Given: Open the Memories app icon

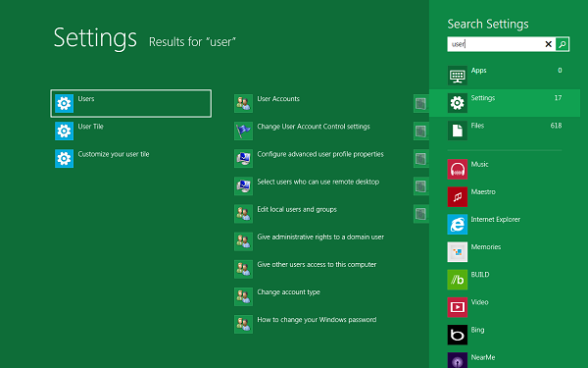Looking at the screenshot, I should point(457,252).
